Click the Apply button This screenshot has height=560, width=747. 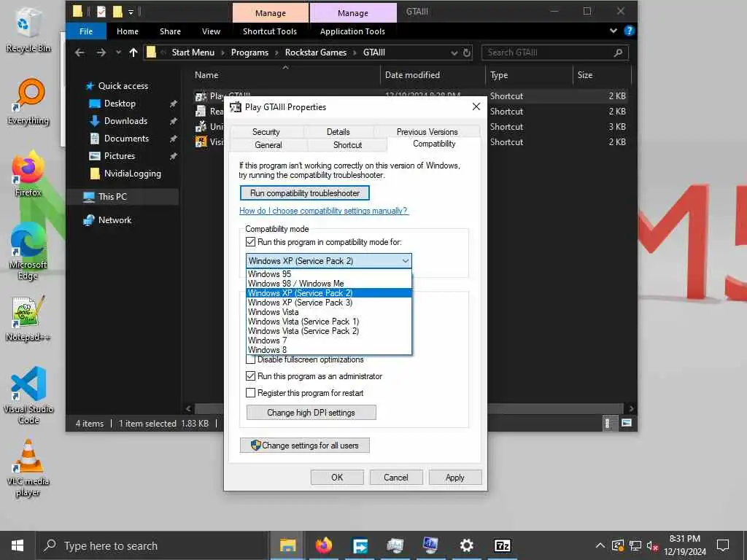[x=455, y=477]
